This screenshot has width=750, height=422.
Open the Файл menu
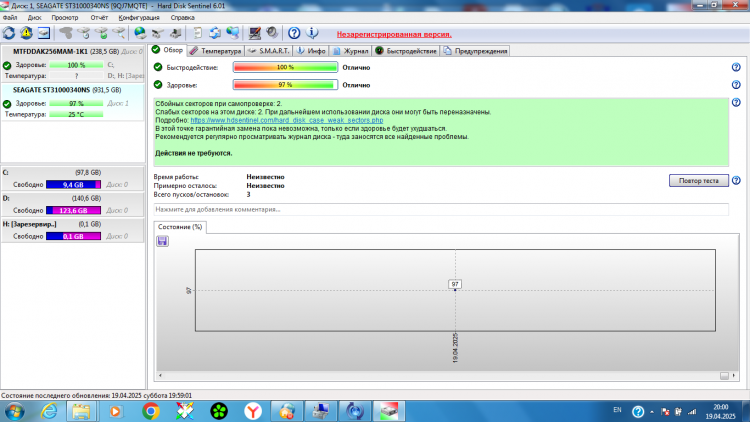click(10, 17)
